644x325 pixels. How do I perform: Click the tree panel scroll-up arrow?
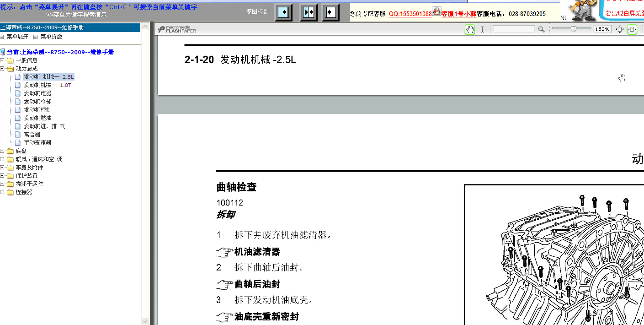pos(145,27)
